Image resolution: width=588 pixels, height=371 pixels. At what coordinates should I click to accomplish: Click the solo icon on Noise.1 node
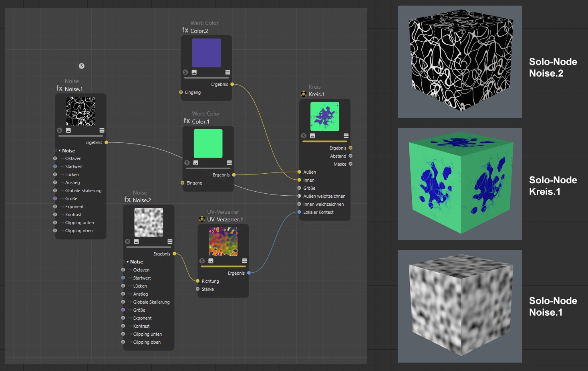59,130
